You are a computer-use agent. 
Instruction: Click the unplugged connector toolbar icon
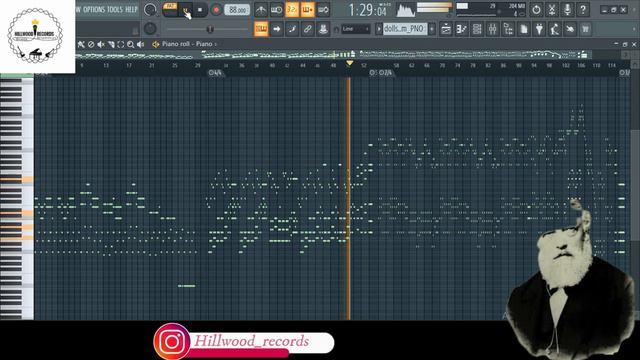570,29
